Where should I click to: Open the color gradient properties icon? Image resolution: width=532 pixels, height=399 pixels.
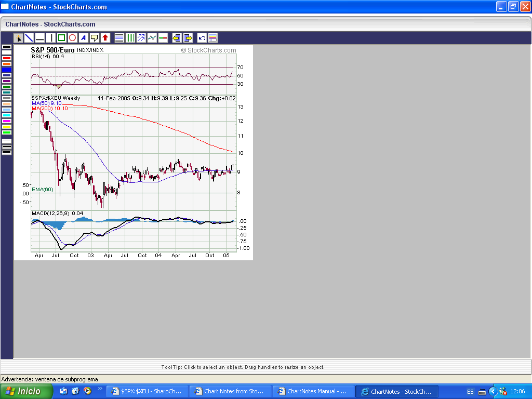point(212,38)
